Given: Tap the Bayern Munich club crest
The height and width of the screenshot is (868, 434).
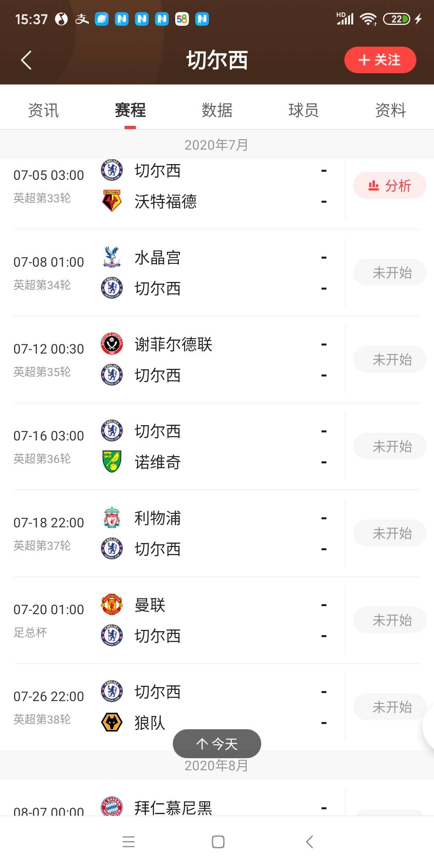Looking at the screenshot, I should coord(112,806).
